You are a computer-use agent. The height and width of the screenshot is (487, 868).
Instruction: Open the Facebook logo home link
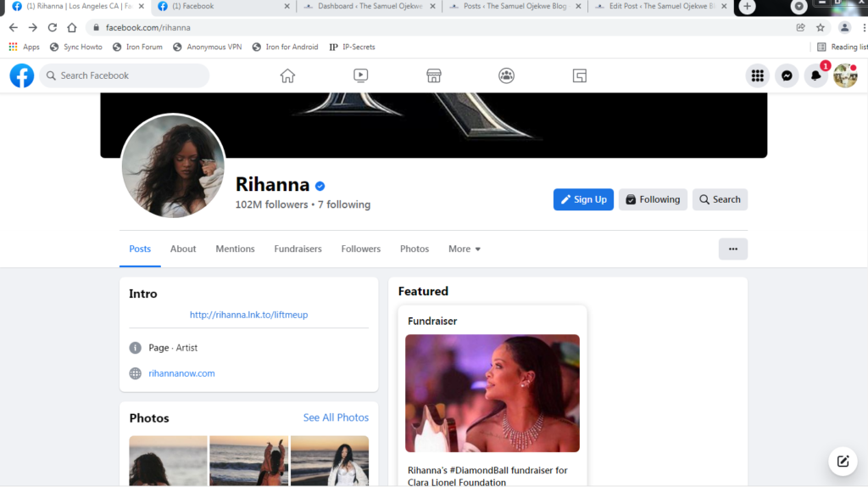click(x=21, y=76)
